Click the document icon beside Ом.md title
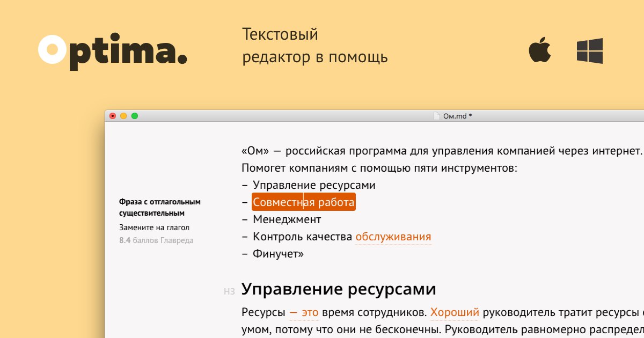The width and height of the screenshot is (644, 338). click(x=437, y=116)
